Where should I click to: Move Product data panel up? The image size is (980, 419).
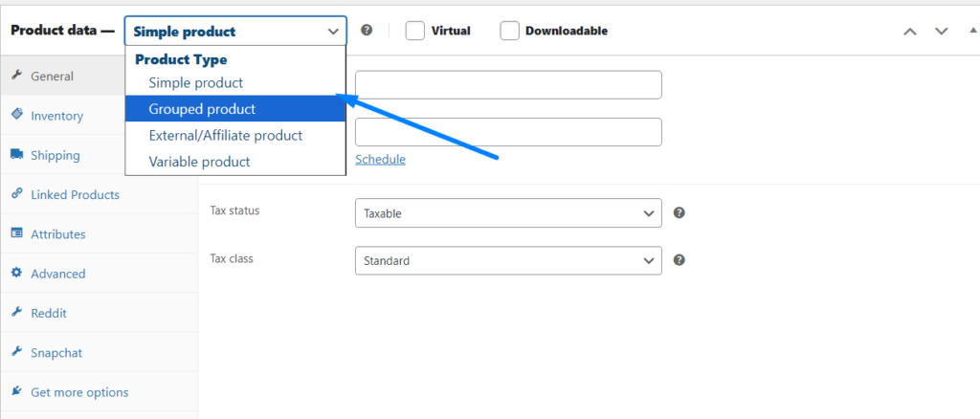pyautogui.click(x=910, y=32)
